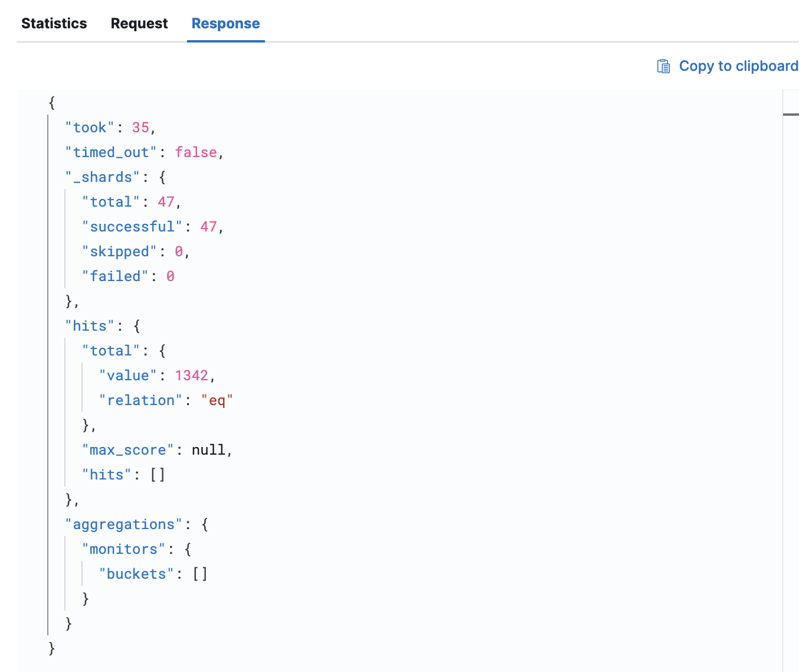Click the "successful" key in _shards

[132, 227]
